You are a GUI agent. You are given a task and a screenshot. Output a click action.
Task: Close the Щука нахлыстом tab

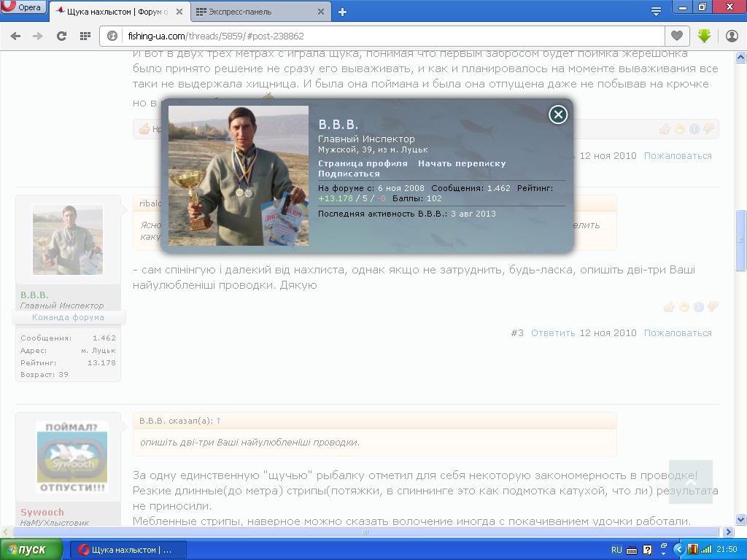(179, 12)
